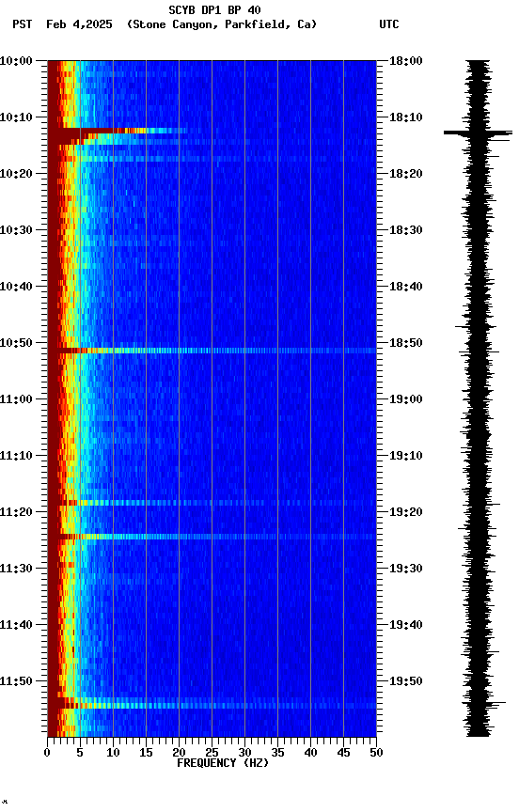Click the '11:20' PST time label

[16, 513]
